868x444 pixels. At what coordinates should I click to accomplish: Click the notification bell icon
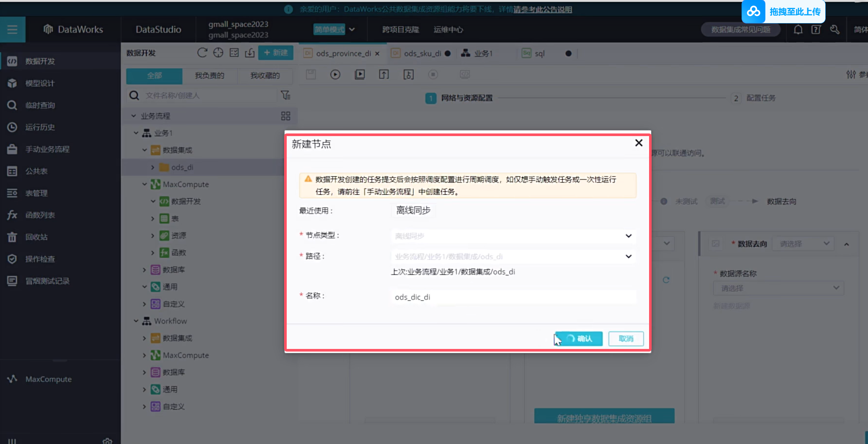point(798,30)
